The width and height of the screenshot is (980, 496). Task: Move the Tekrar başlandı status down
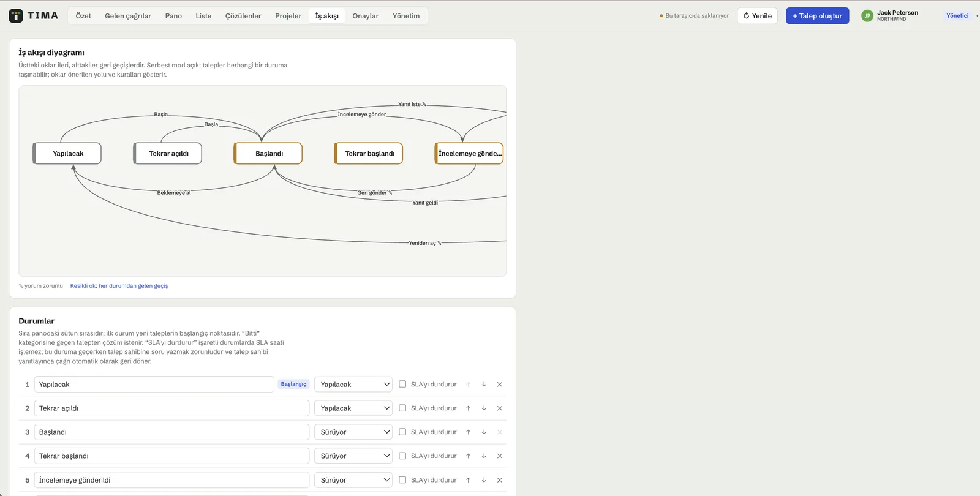point(484,456)
